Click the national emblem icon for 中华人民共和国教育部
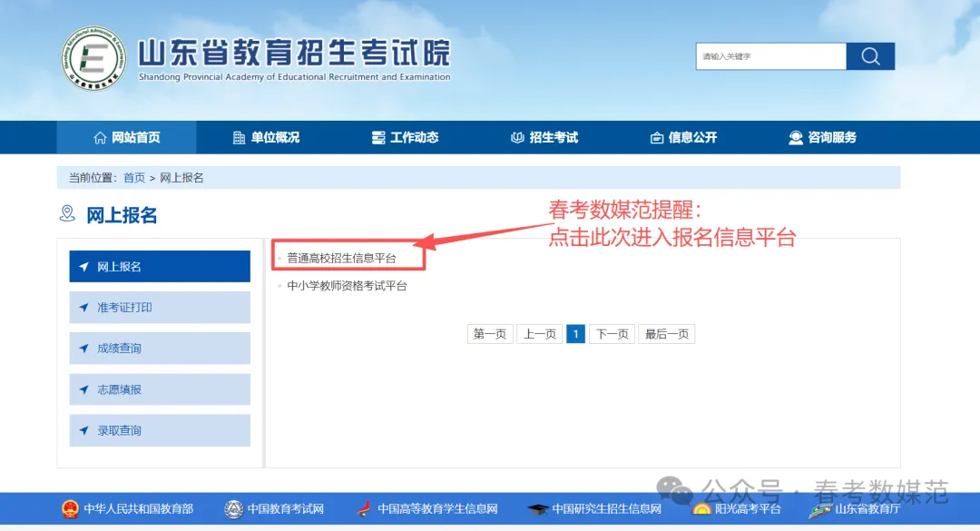Image resolution: width=980 pixels, height=531 pixels. click(70, 509)
